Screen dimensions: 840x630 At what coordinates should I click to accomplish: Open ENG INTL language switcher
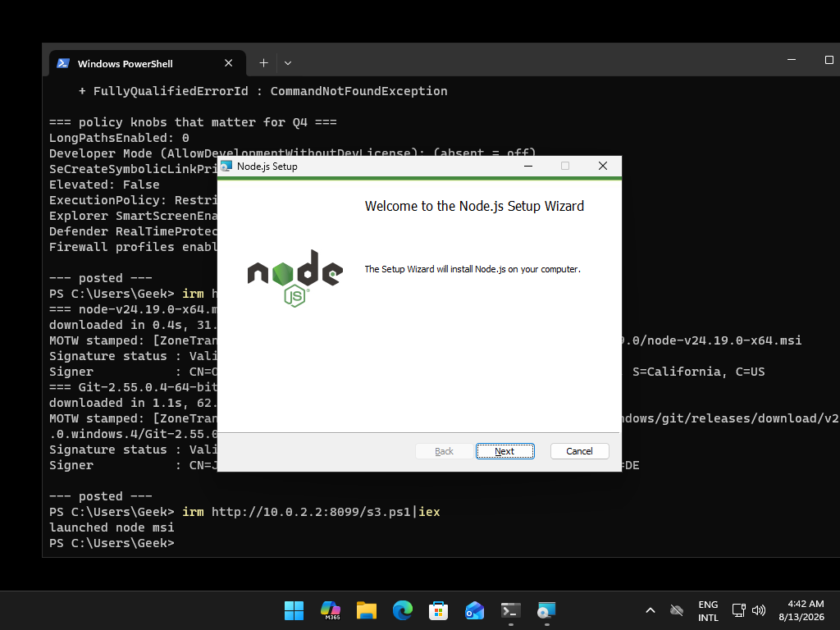click(708, 610)
